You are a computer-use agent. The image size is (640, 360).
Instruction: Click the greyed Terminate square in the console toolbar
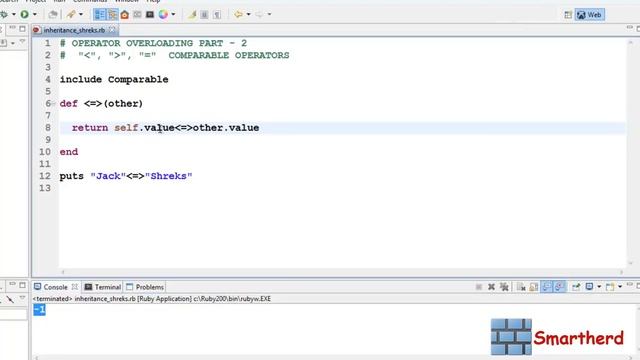479,287
